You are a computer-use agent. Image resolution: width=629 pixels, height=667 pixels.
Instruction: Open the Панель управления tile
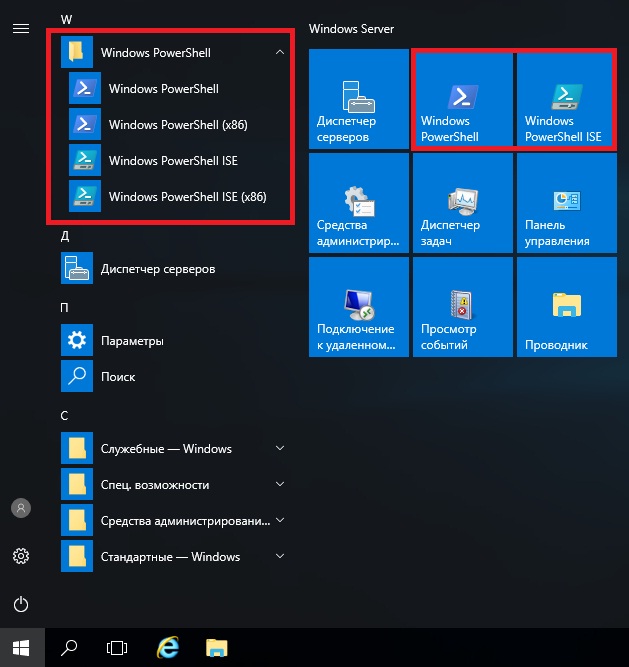coord(566,203)
